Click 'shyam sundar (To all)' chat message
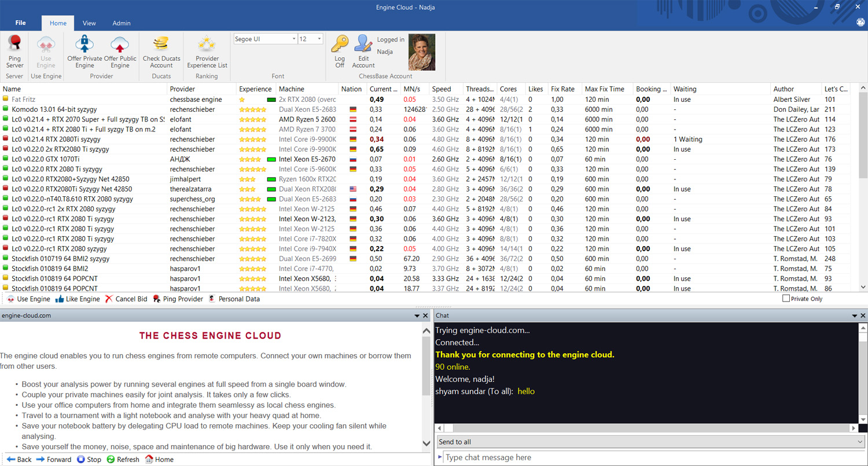Screen dimensions: 868x466 [485, 391]
